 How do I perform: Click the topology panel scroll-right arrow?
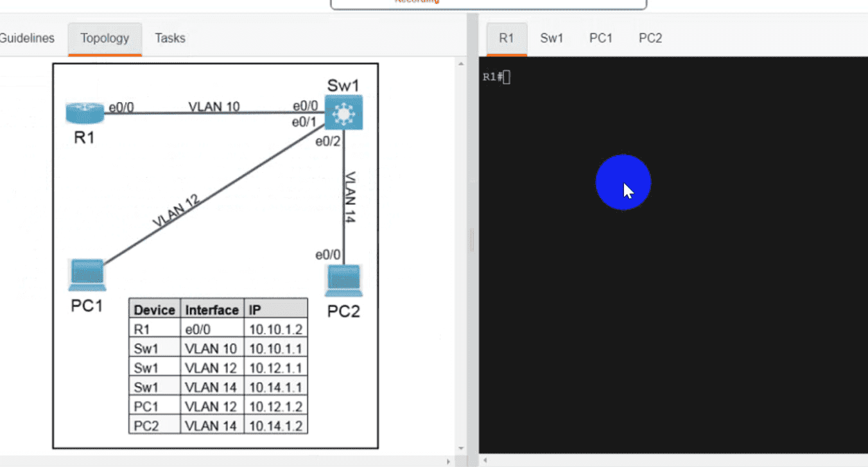pos(448,461)
